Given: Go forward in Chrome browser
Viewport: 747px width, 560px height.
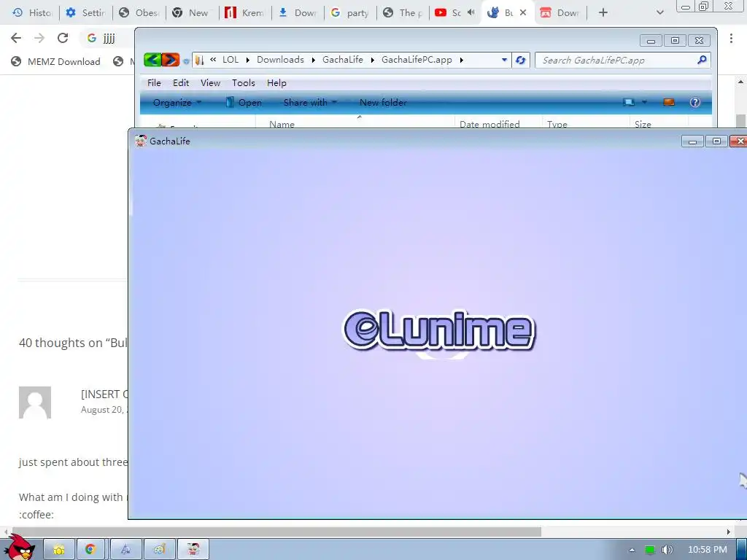Looking at the screenshot, I should pyautogui.click(x=39, y=38).
